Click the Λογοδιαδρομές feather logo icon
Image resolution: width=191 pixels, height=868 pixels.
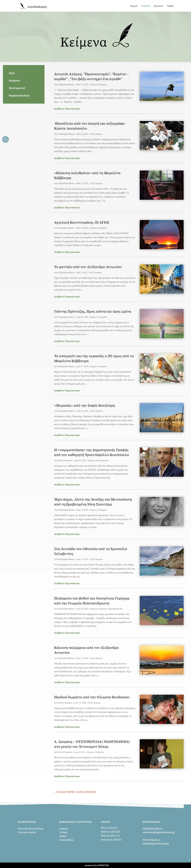23,6
